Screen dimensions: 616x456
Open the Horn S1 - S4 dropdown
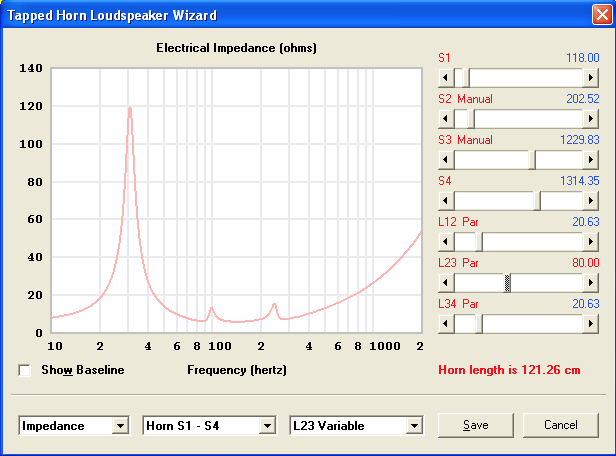(267, 426)
